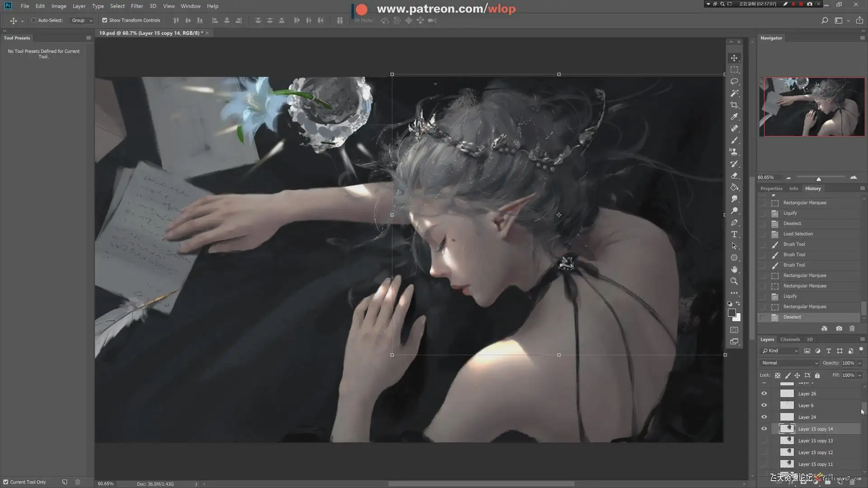Screen dimensions: 868x488
Task: Open the Normal blend mode dropdown
Action: click(x=789, y=363)
